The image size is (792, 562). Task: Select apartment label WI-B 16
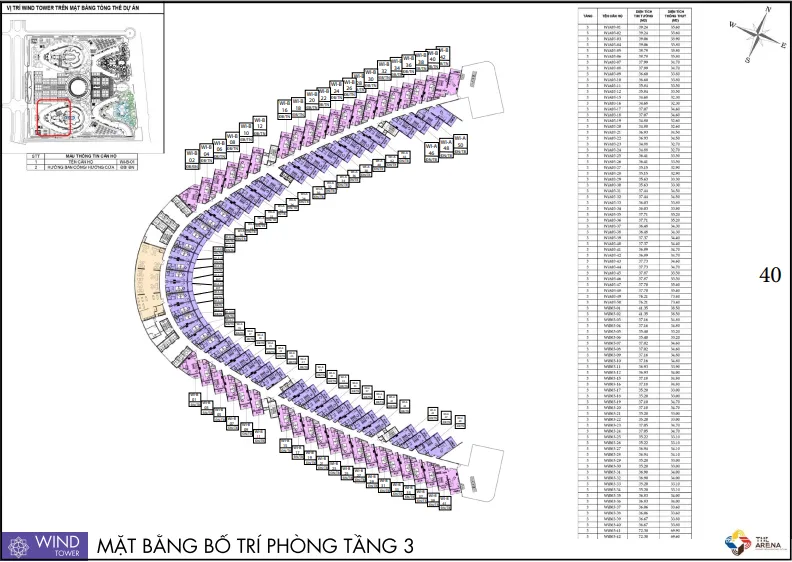click(x=284, y=110)
